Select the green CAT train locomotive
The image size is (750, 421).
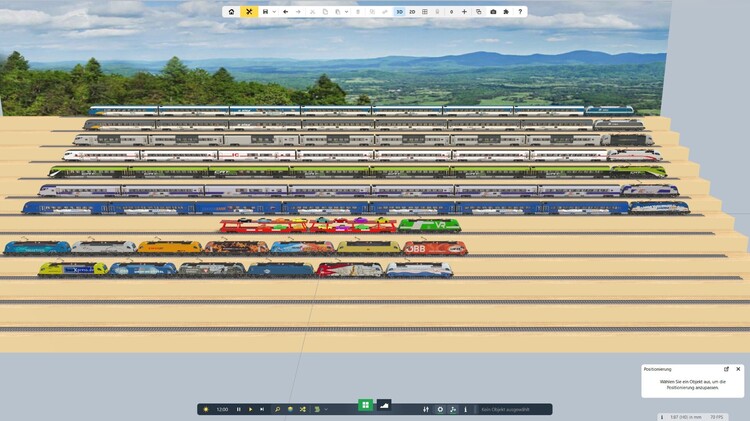(x=639, y=171)
